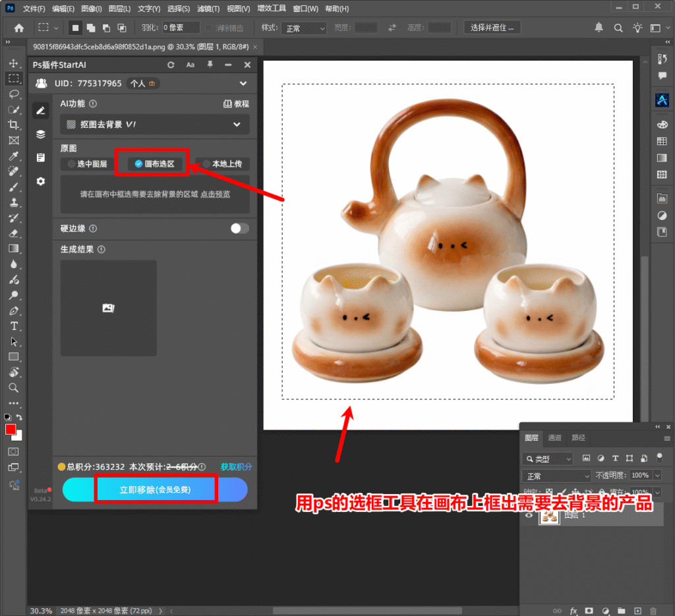This screenshot has height=616, width=675.
Task: Click the 立即移除(会员免费) button
Action: [x=155, y=490]
